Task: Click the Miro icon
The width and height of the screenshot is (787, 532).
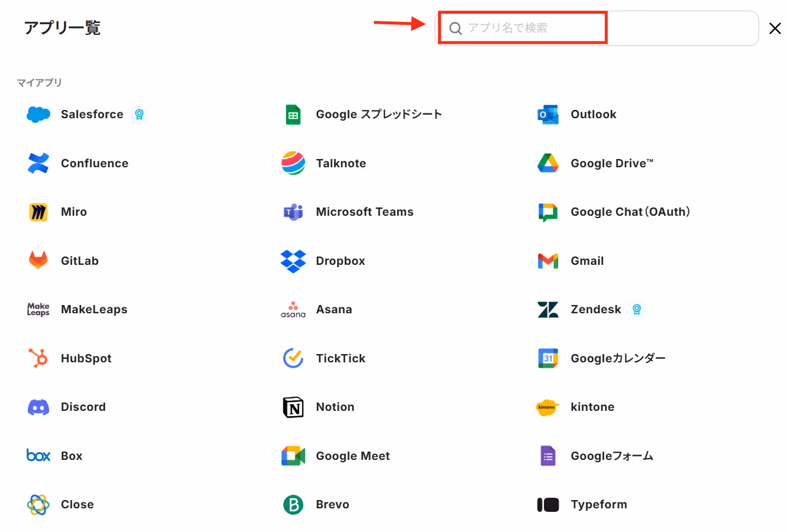Action: (38, 212)
